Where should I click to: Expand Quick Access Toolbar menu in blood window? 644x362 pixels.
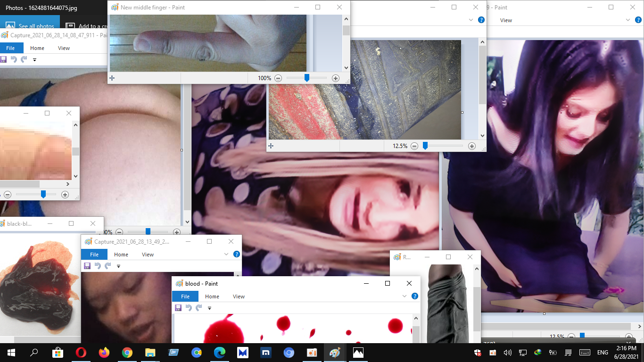209,308
